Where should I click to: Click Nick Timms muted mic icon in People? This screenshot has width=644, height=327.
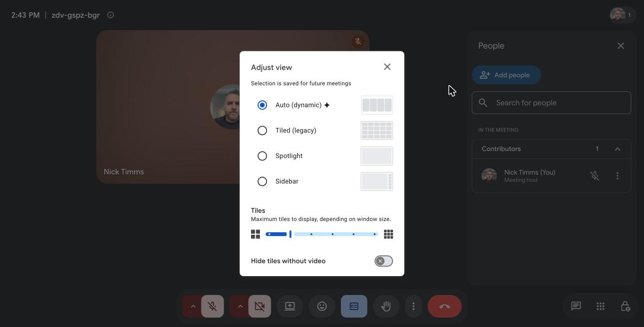pyautogui.click(x=594, y=176)
